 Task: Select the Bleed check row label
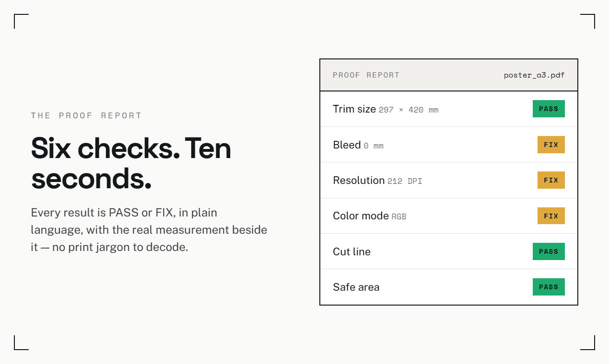[347, 145]
